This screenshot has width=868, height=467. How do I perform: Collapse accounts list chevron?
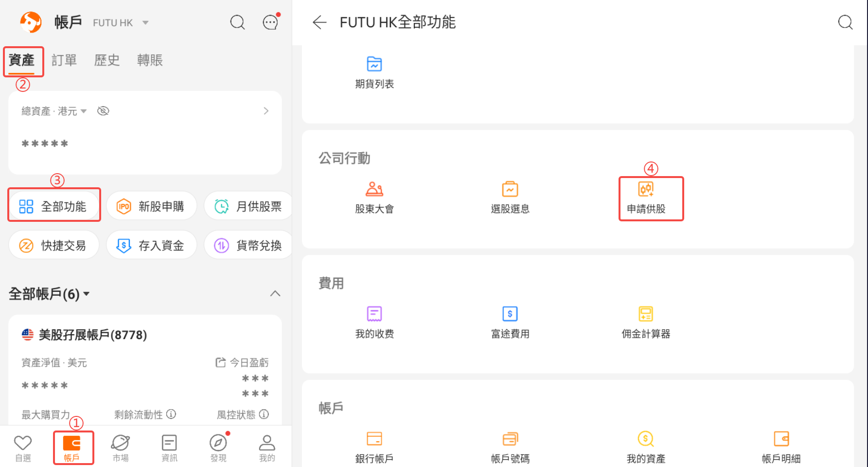click(275, 293)
